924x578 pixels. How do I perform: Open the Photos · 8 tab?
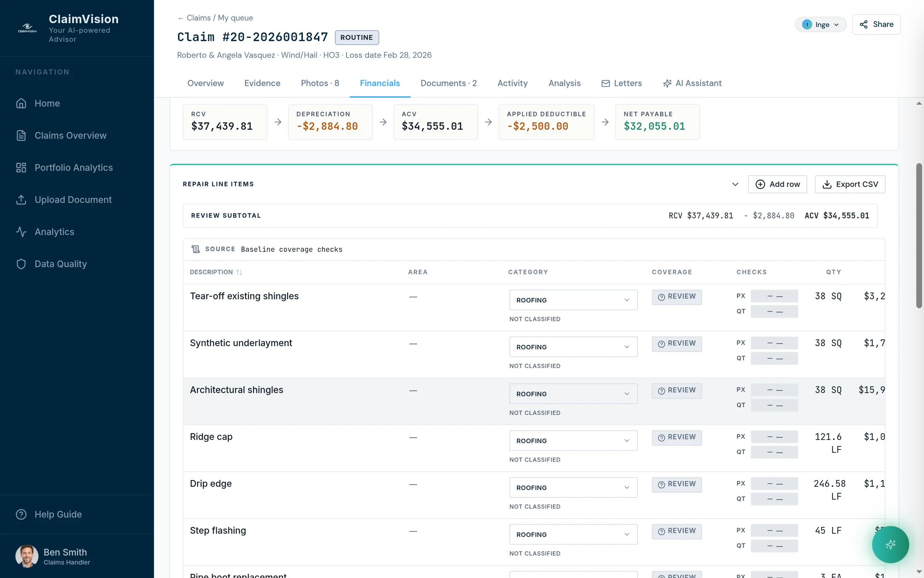point(320,83)
